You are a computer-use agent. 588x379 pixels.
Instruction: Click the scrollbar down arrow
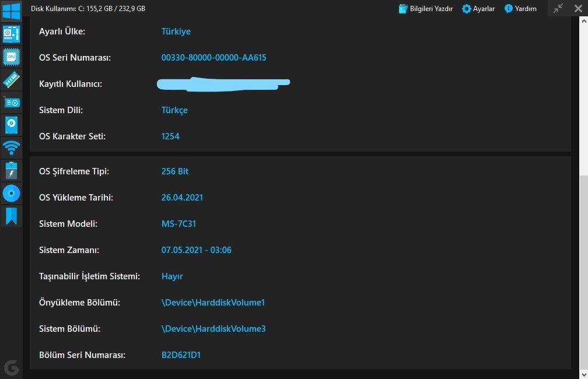[x=584, y=374]
